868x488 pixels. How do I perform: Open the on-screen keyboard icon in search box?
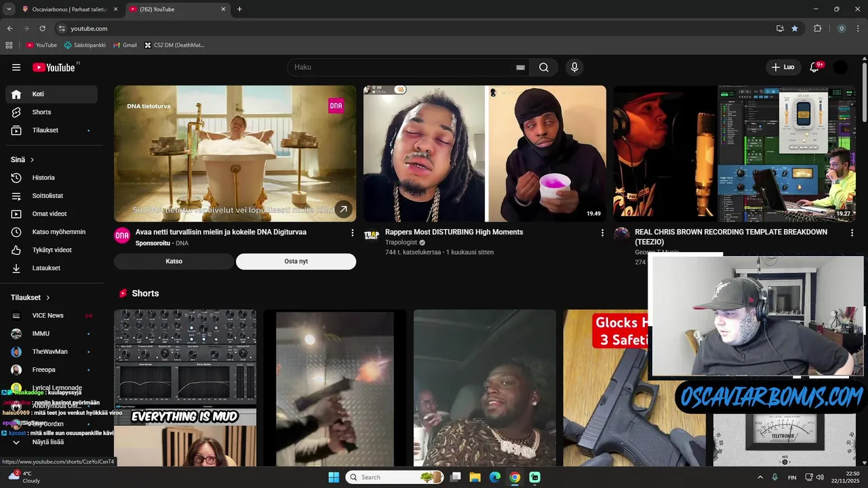click(520, 67)
